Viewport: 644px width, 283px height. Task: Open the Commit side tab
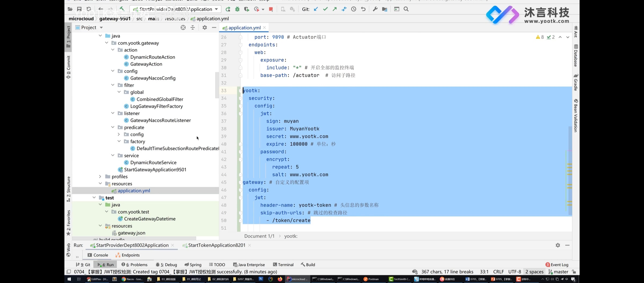(x=68, y=67)
